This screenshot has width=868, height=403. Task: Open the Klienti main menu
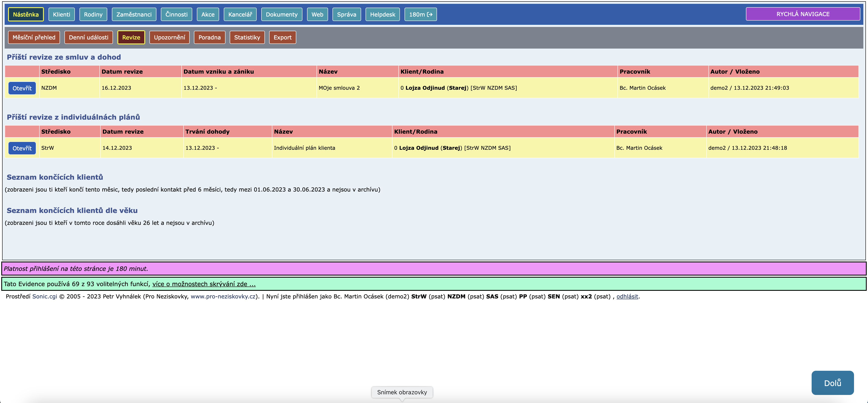click(61, 14)
